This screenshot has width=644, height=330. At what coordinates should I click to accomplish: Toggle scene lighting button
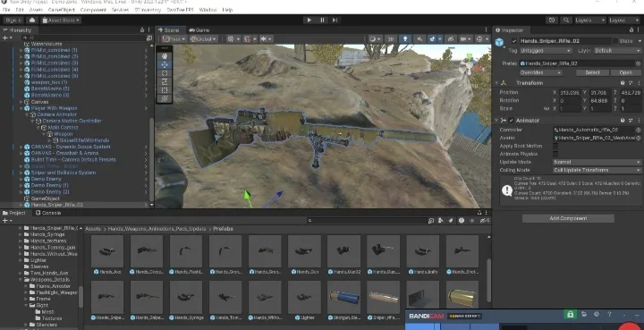click(x=405, y=39)
